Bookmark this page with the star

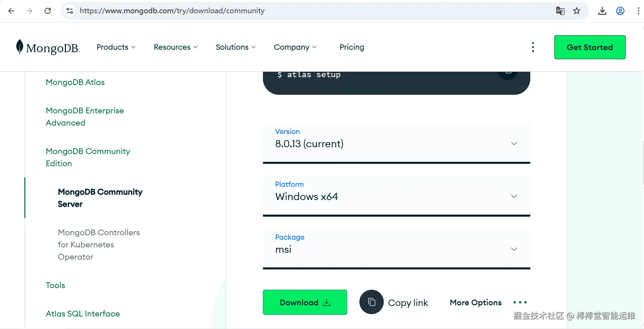pyautogui.click(x=577, y=11)
